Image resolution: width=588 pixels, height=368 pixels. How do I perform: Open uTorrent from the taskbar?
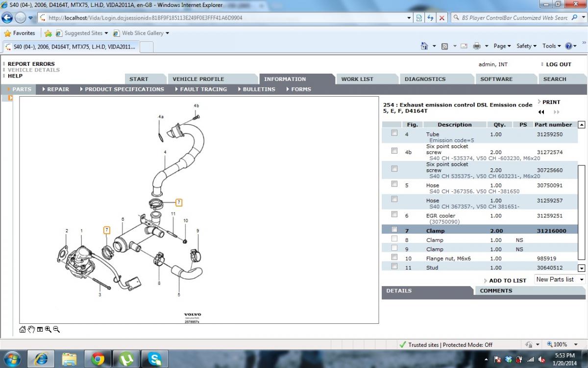click(x=126, y=359)
